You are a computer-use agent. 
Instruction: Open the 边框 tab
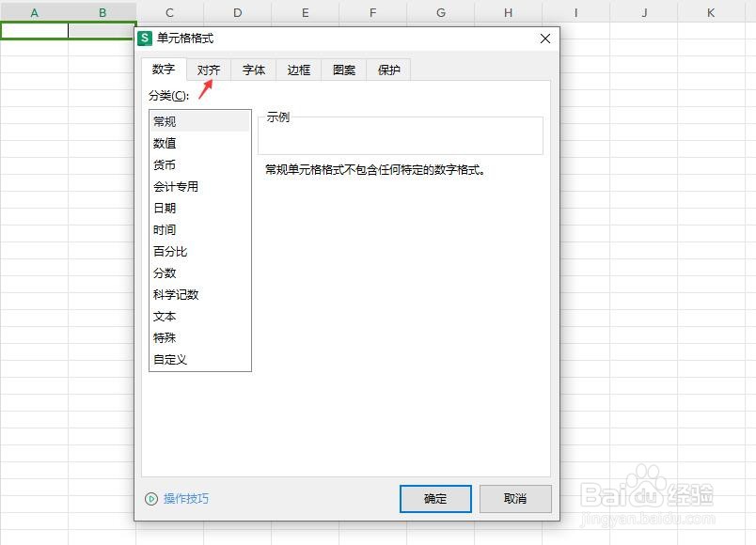tap(298, 70)
